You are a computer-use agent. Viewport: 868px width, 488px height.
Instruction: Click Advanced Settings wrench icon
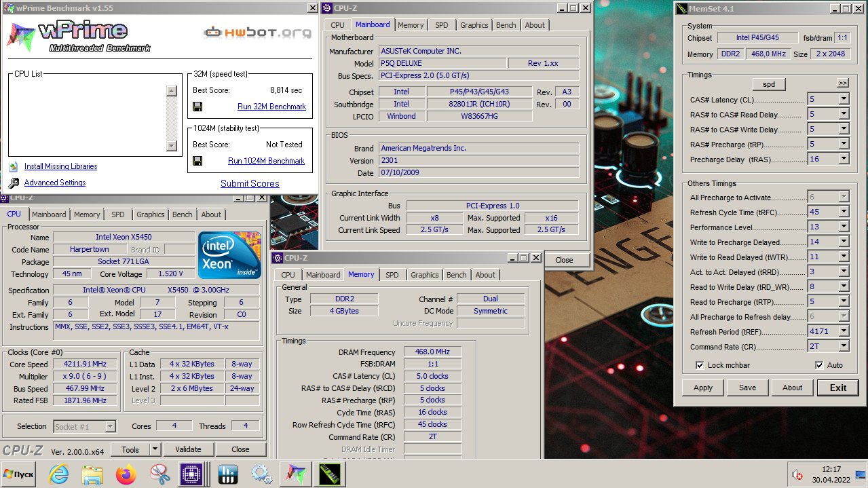(x=14, y=183)
